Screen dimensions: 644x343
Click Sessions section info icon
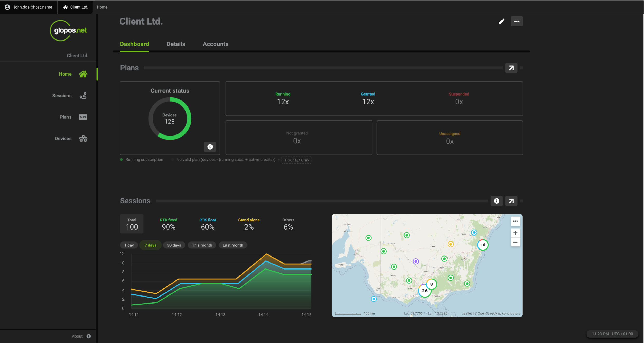(496, 201)
